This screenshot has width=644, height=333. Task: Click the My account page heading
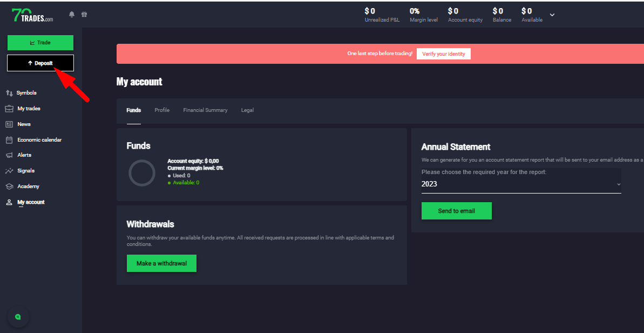139,82
